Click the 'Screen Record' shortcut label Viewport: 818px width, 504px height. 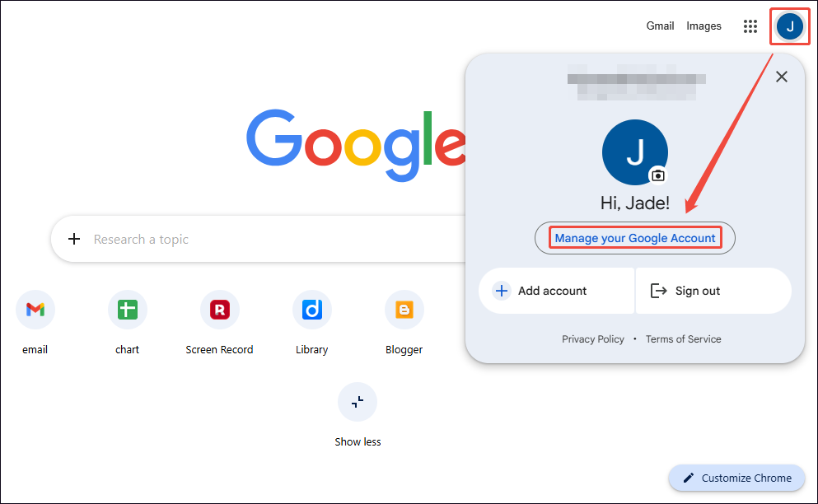tap(219, 349)
